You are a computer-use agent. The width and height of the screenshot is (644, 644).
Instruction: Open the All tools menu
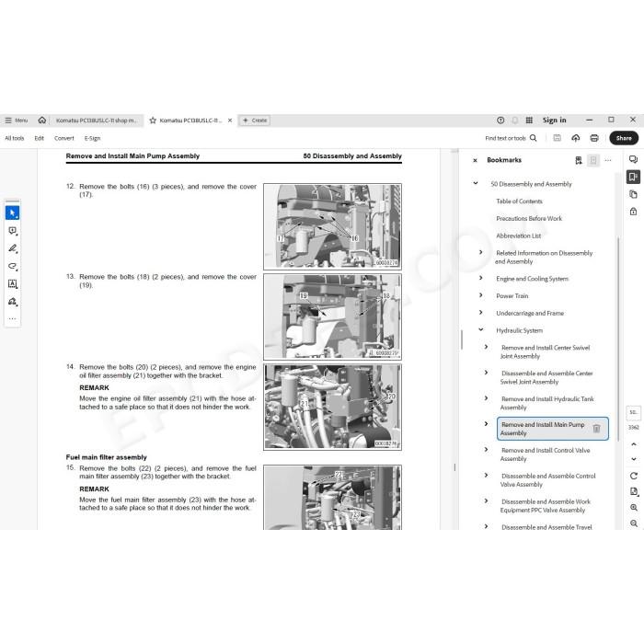coord(15,138)
